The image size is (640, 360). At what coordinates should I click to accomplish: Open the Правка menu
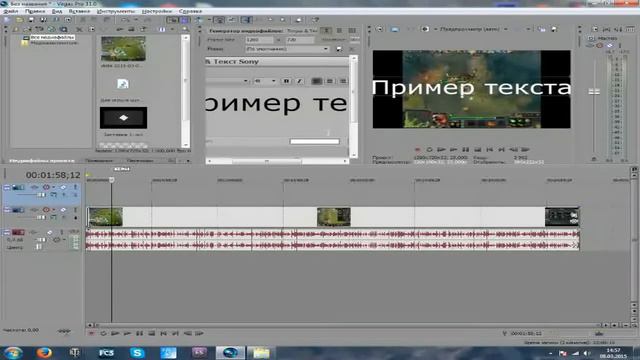tap(35, 11)
